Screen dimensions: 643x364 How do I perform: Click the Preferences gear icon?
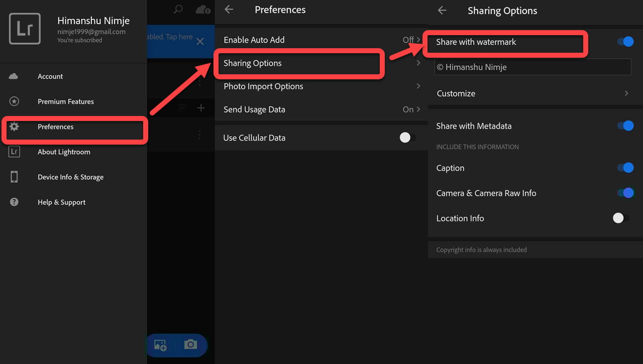point(14,127)
